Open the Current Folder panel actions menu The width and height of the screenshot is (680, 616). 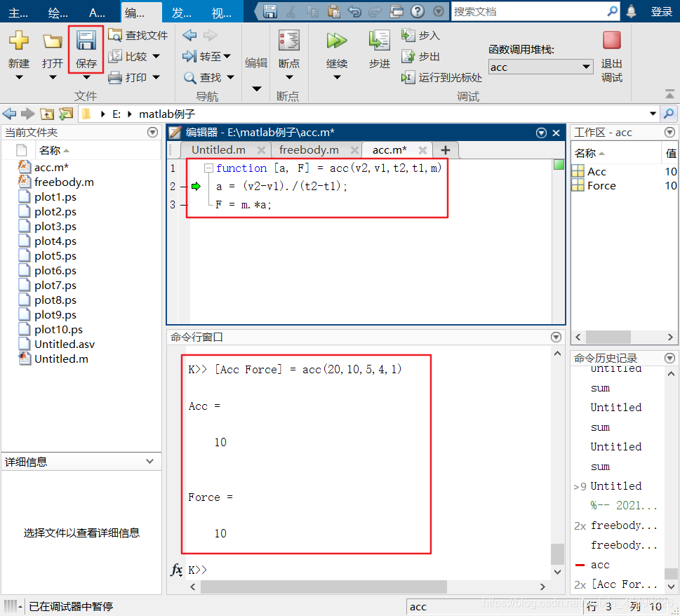pos(152,132)
